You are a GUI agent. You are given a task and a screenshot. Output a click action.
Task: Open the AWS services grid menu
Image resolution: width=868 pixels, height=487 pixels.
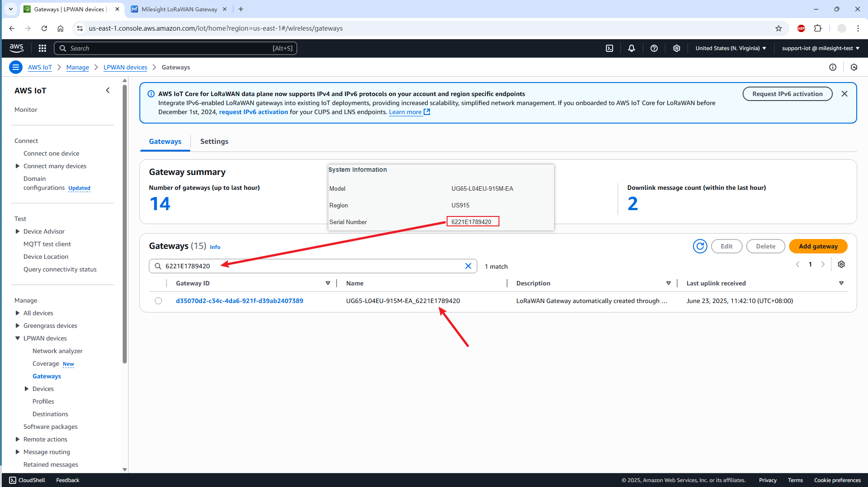tap(42, 48)
